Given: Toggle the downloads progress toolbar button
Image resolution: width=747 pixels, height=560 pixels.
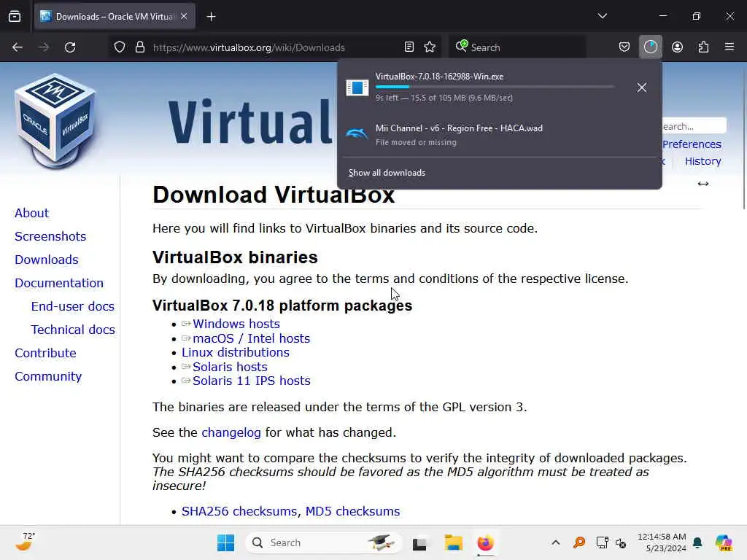Looking at the screenshot, I should coord(650,47).
